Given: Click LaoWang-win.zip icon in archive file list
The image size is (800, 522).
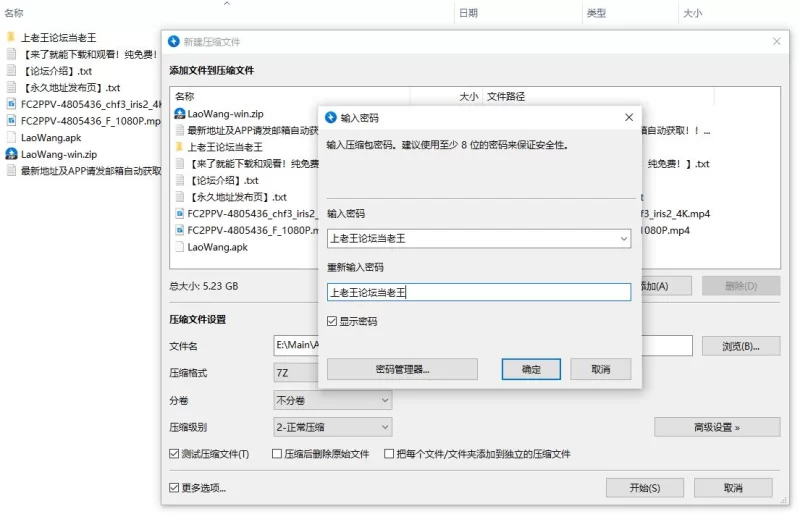Looking at the screenshot, I should [180, 114].
